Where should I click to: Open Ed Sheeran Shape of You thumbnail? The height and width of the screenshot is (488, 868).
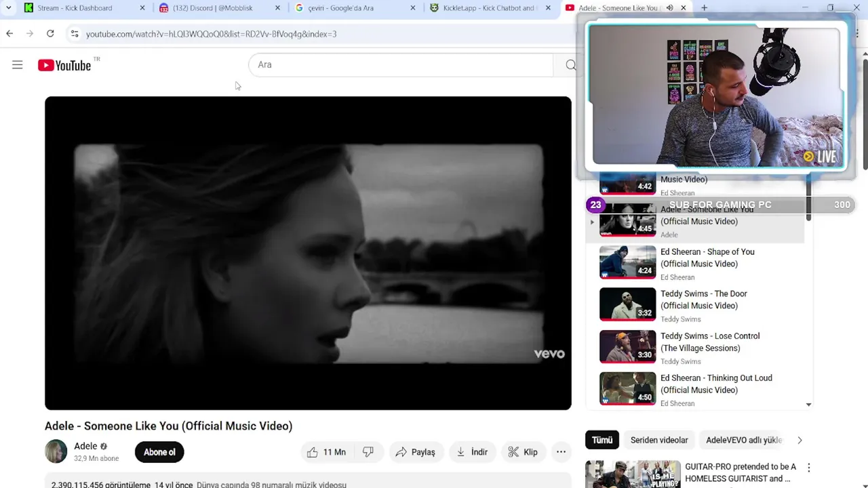click(x=627, y=262)
